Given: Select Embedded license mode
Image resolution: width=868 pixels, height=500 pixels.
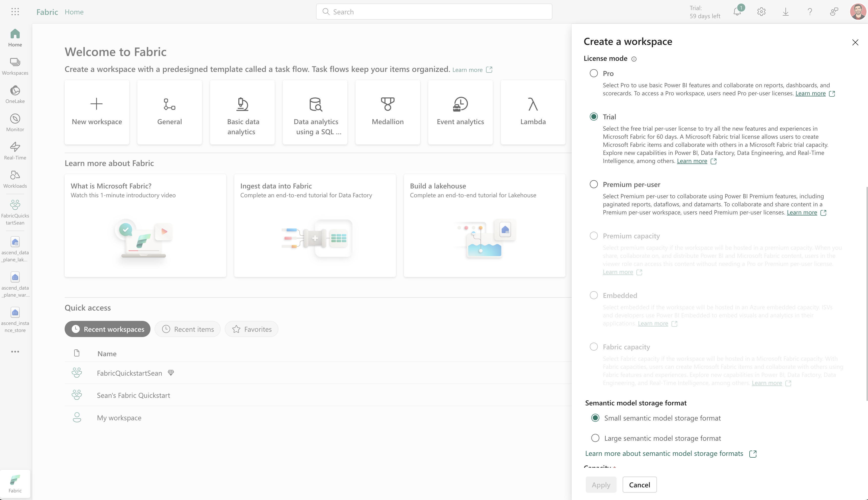Looking at the screenshot, I should point(594,295).
